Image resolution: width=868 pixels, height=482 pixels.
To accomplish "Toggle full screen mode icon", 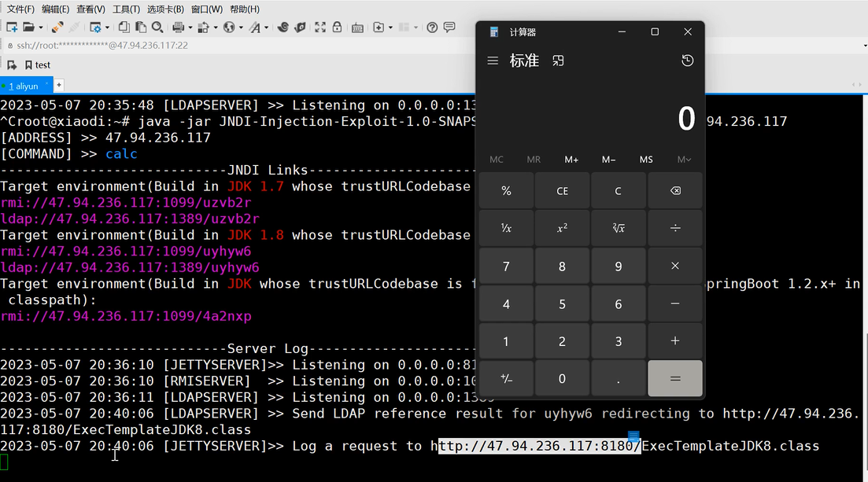I will pyautogui.click(x=320, y=27).
